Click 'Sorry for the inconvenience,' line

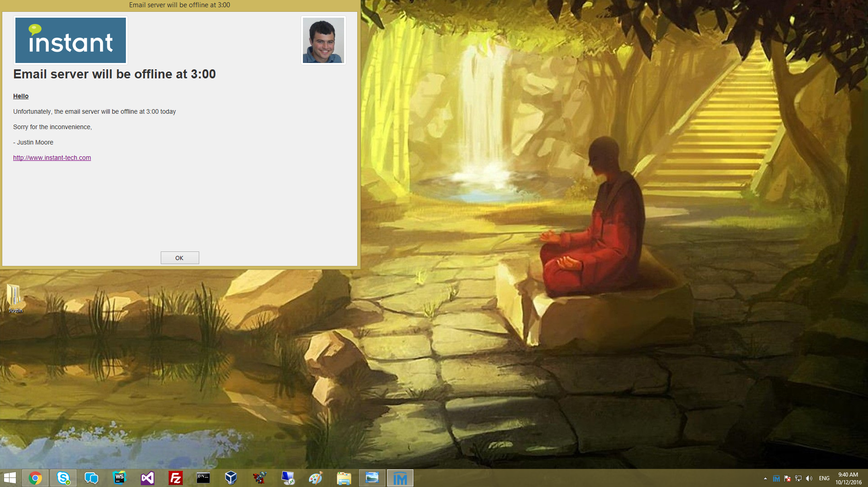[53, 127]
